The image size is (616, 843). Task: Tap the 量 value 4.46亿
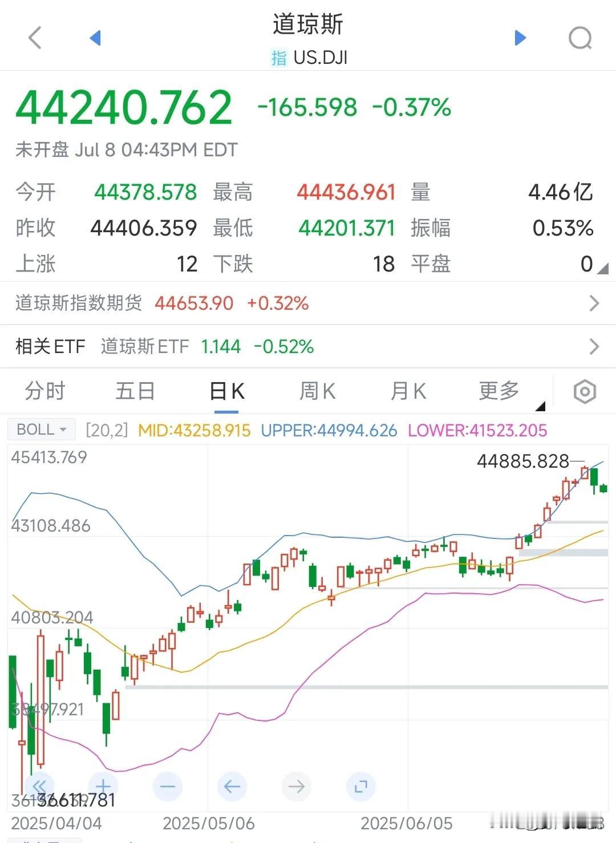561,192
